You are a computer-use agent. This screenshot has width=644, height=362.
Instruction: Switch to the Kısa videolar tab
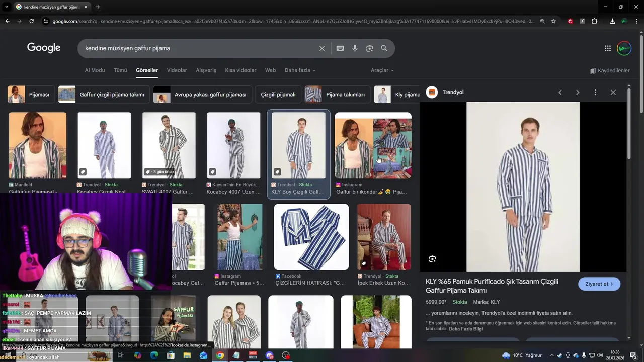[240, 70]
